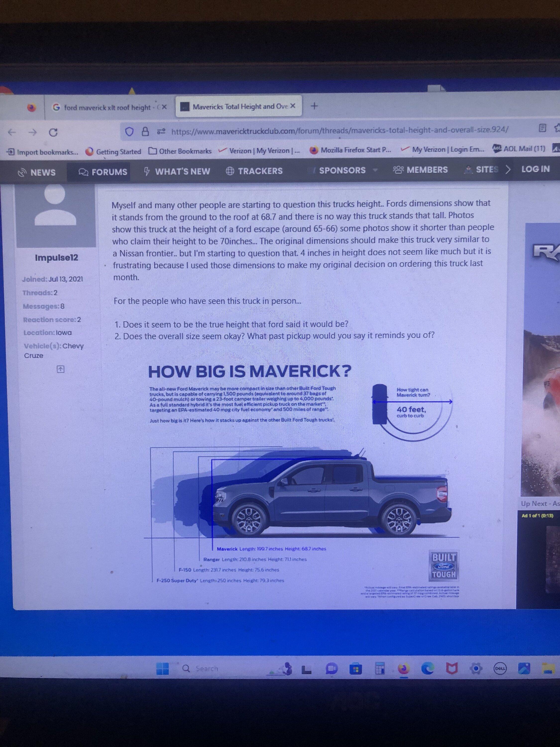Open the Dell app icon in taskbar

click(500, 668)
